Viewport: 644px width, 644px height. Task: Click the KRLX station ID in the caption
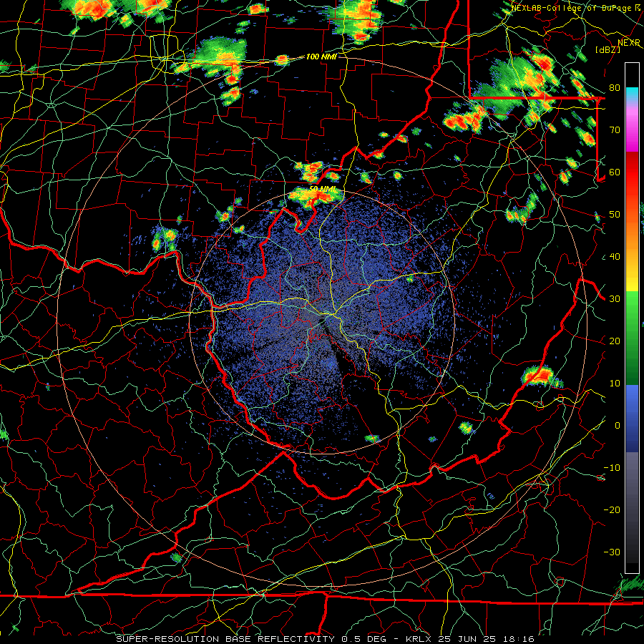tap(419, 639)
